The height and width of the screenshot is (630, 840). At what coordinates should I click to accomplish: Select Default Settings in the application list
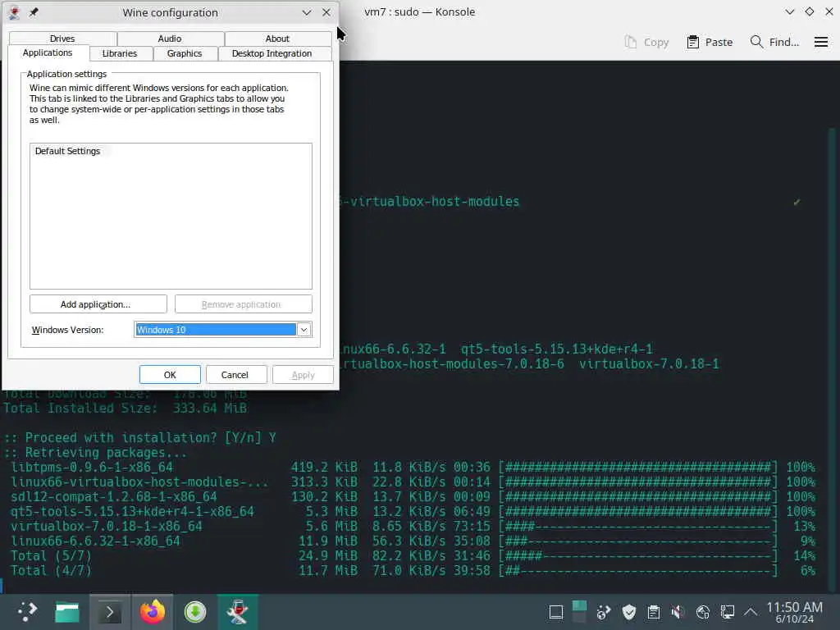(x=67, y=151)
